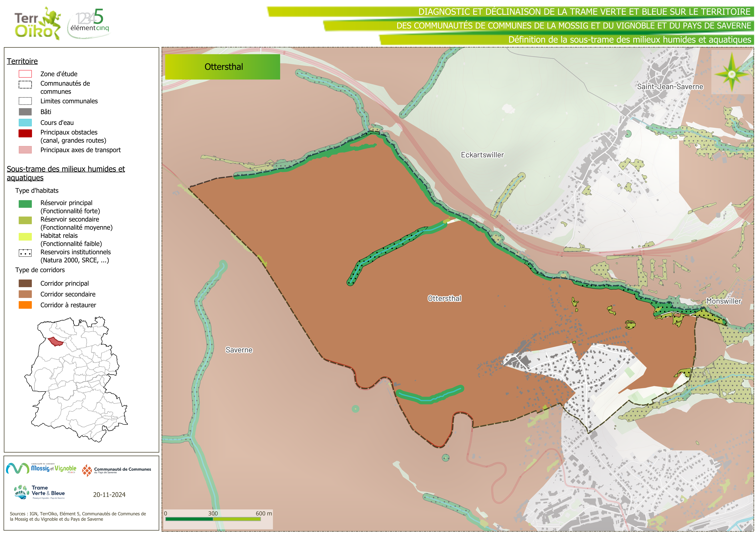Image resolution: width=756 pixels, height=534 pixels.
Task: Click the Ottersthal green title banner
Action: coord(223,67)
